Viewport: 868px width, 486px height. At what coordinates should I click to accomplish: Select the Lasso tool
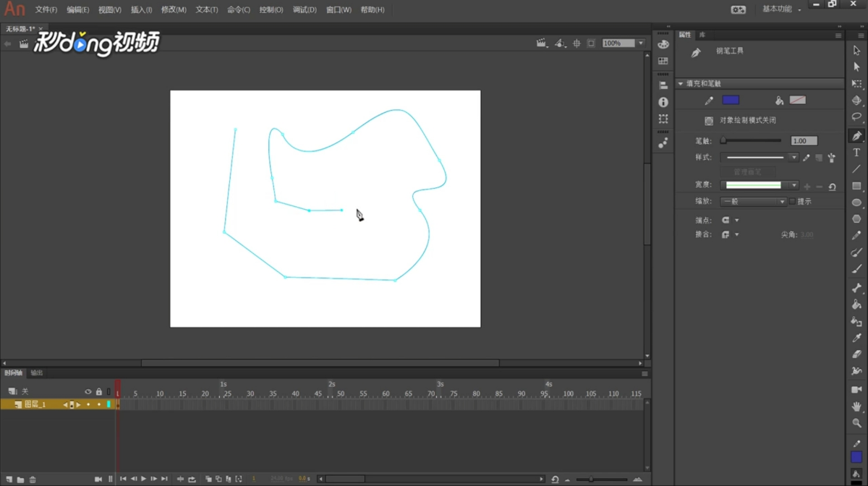coord(856,117)
